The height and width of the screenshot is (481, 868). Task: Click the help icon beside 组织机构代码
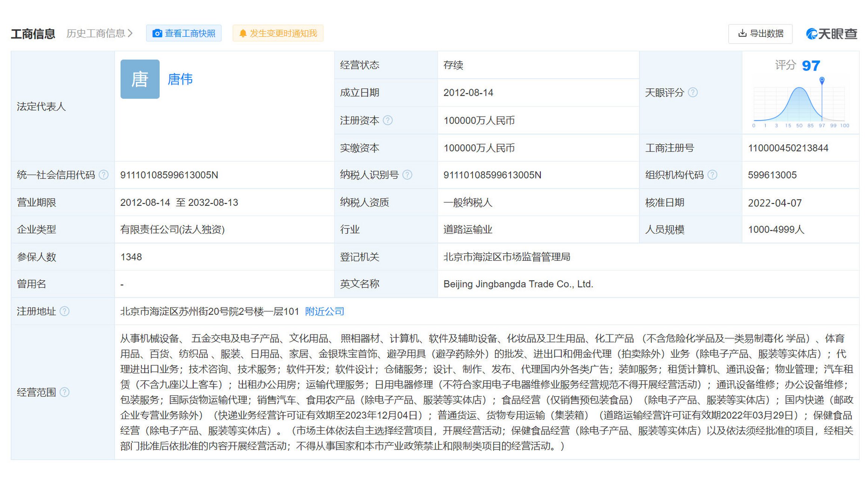pyautogui.click(x=713, y=175)
